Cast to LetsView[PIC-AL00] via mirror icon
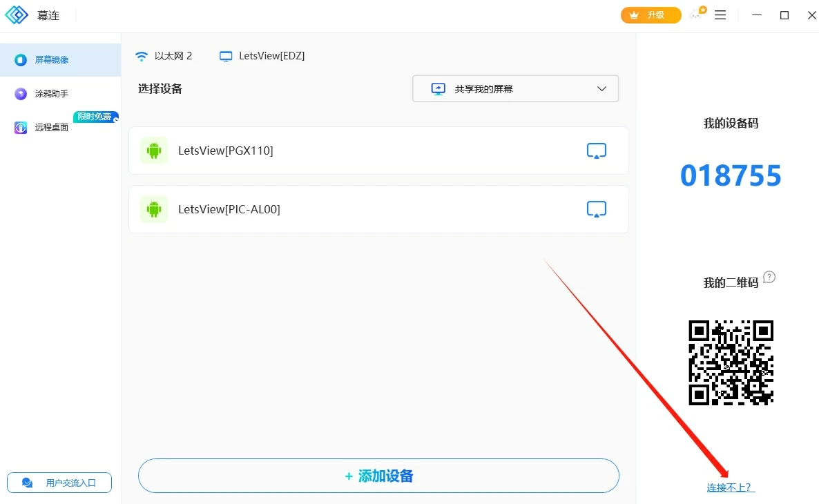This screenshot has height=504, width=819. coord(597,209)
